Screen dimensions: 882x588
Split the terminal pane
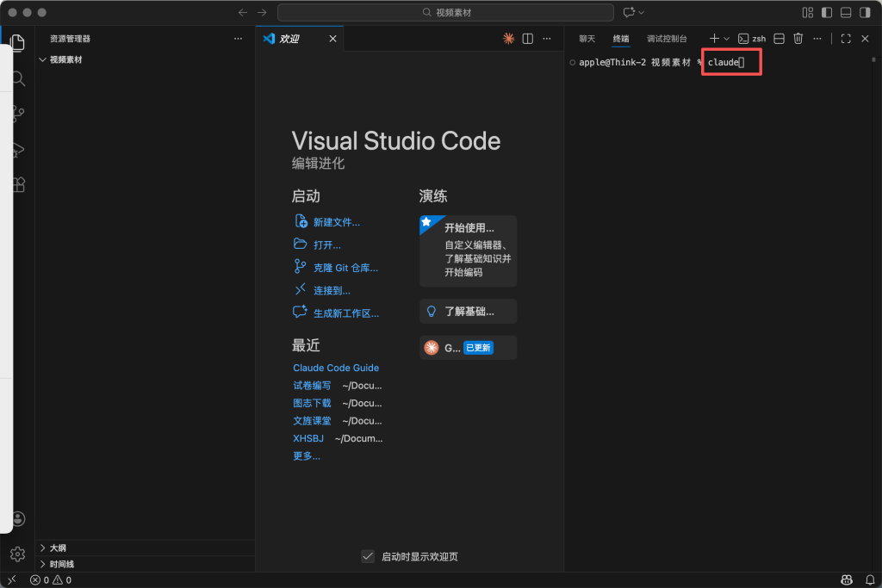click(779, 39)
